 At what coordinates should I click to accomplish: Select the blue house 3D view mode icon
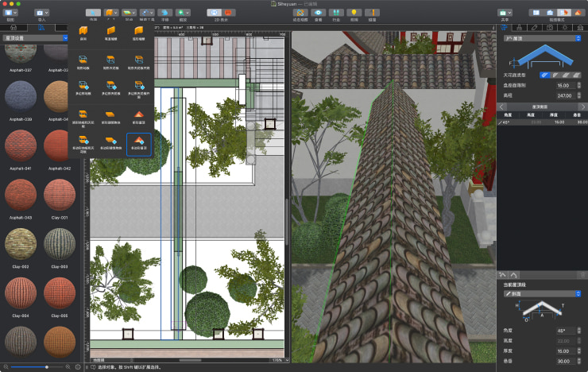[x=550, y=13]
